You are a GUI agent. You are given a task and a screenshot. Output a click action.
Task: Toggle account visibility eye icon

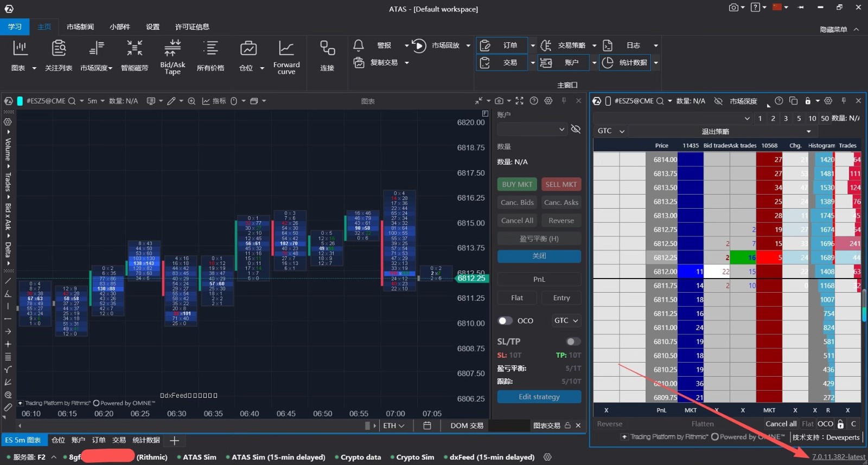(576, 129)
